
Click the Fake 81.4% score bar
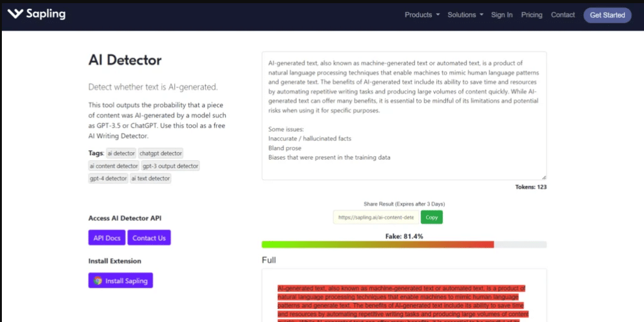click(x=404, y=245)
